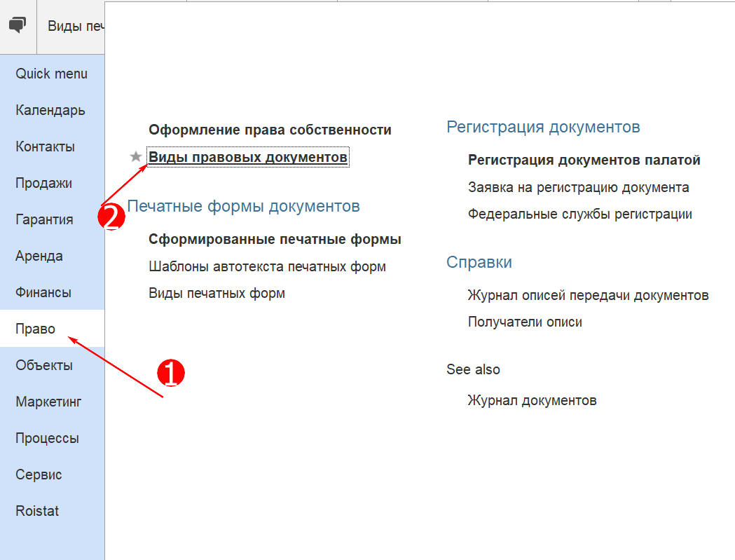The image size is (735, 560).
Task: Toggle favorite star beside Виды правовых документов
Action: pyautogui.click(x=136, y=157)
